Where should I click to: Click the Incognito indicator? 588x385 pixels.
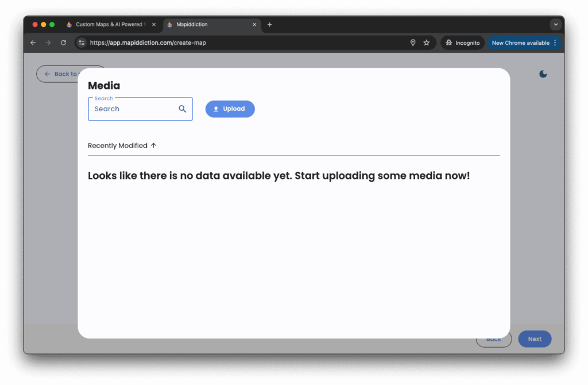coord(462,43)
